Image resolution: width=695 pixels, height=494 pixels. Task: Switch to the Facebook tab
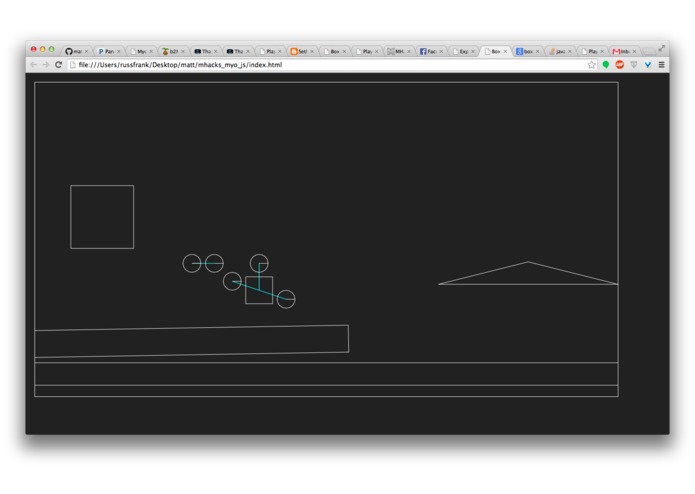tap(429, 51)
